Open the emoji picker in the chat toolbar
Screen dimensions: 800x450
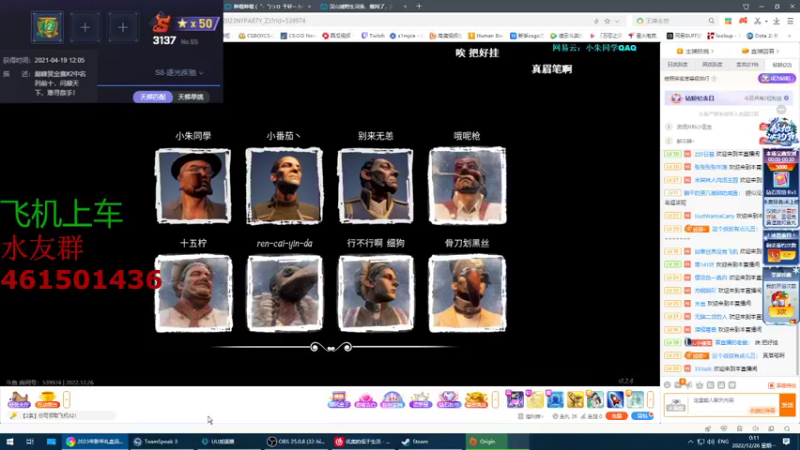[x=667, y=385]
